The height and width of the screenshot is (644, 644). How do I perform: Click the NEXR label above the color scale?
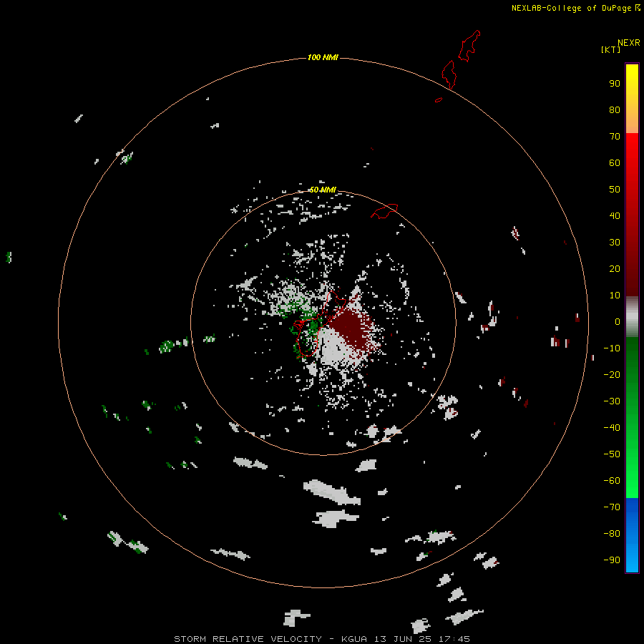(629, 43)
